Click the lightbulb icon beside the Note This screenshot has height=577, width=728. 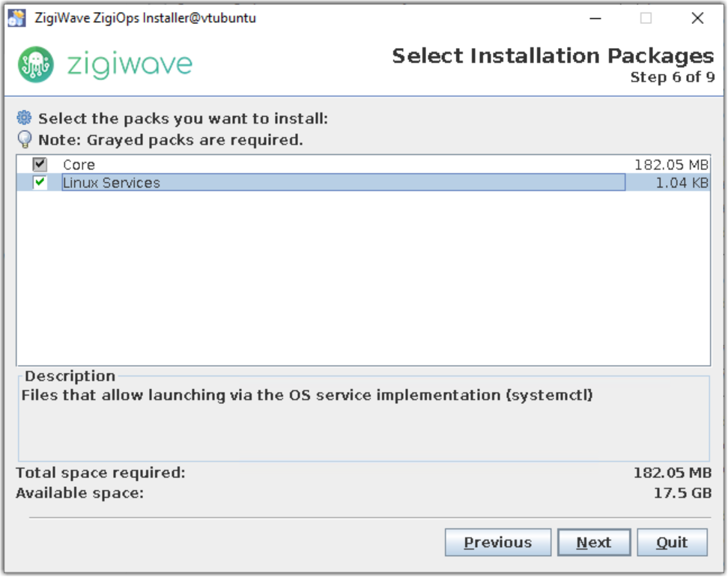[x=25, y=139]
